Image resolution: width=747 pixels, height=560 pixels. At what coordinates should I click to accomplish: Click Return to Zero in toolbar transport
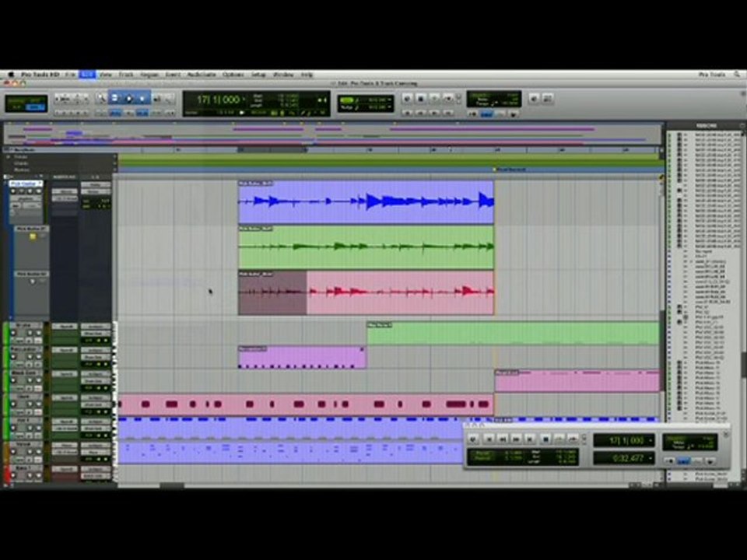(407, 114)
